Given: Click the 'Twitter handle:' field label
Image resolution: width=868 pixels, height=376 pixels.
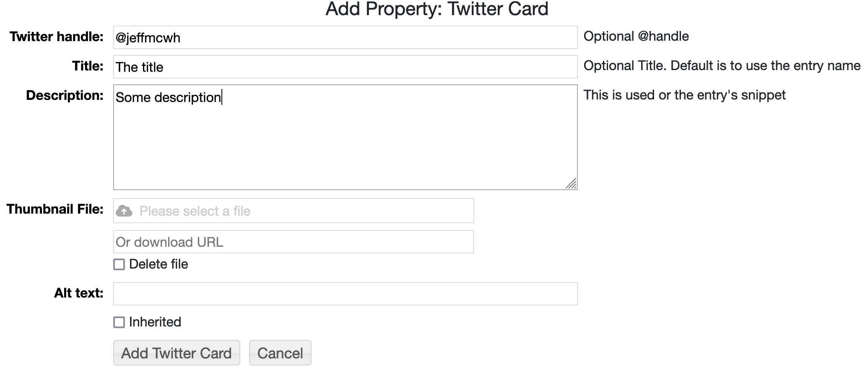Looking at the screenshot, I should (x=57, y=37).
